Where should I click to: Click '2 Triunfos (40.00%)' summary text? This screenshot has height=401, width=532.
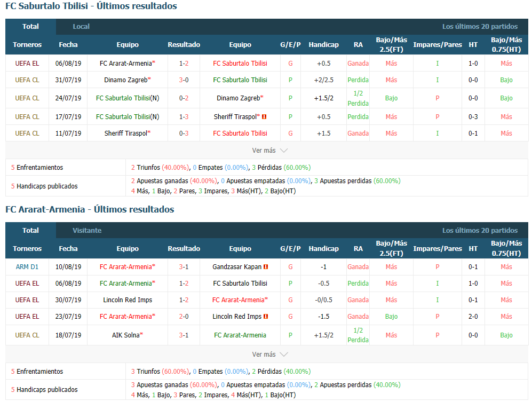[160, 168]
